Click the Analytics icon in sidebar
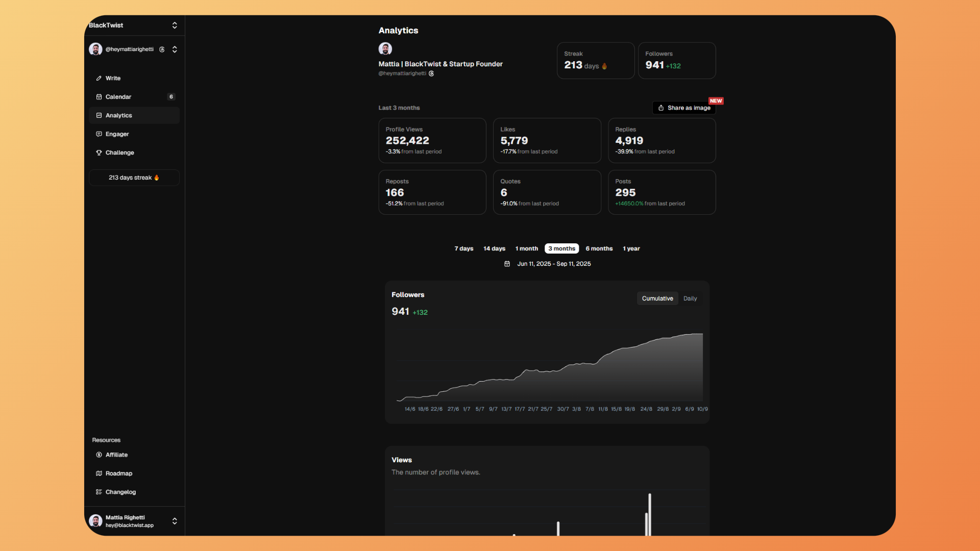The width and height of the screenshot is (980, 551). click(99, 116)
